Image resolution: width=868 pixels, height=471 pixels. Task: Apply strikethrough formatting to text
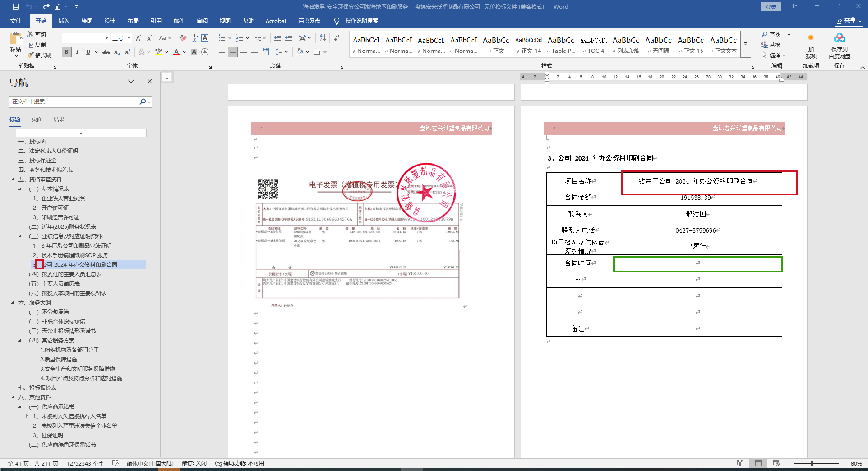coord(106,52)
